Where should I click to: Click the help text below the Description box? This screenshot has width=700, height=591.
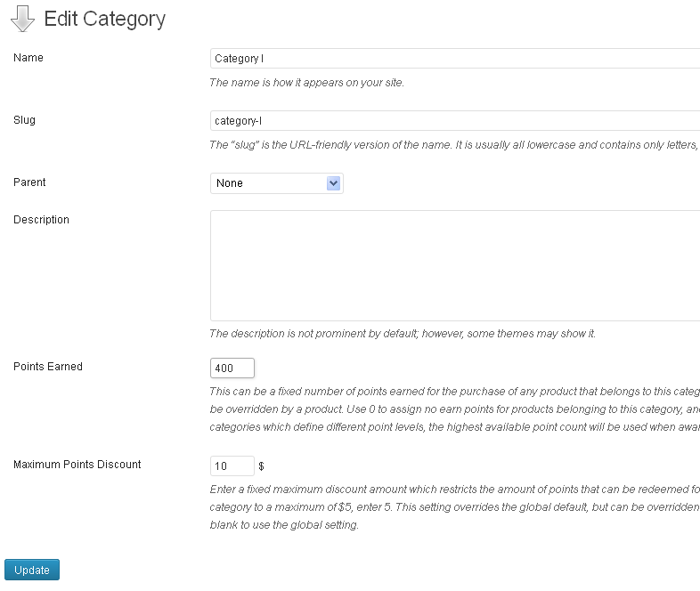[x=402, y=334]
